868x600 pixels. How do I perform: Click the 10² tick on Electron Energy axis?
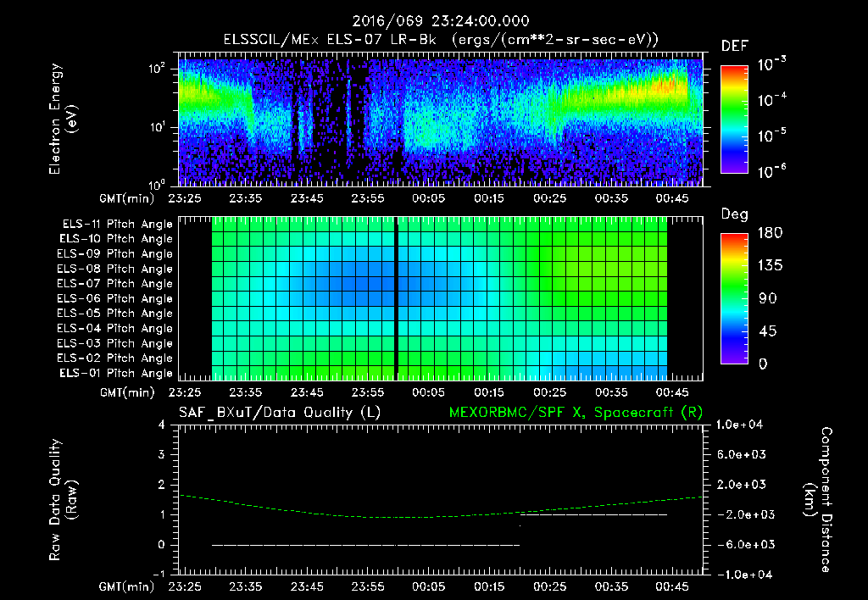tap(157, 68)
